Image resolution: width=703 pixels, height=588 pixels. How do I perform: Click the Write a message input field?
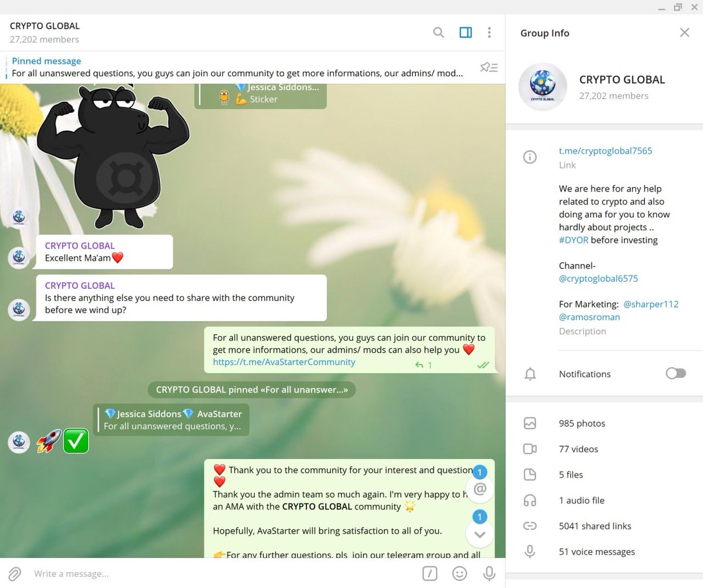[223, 573]
